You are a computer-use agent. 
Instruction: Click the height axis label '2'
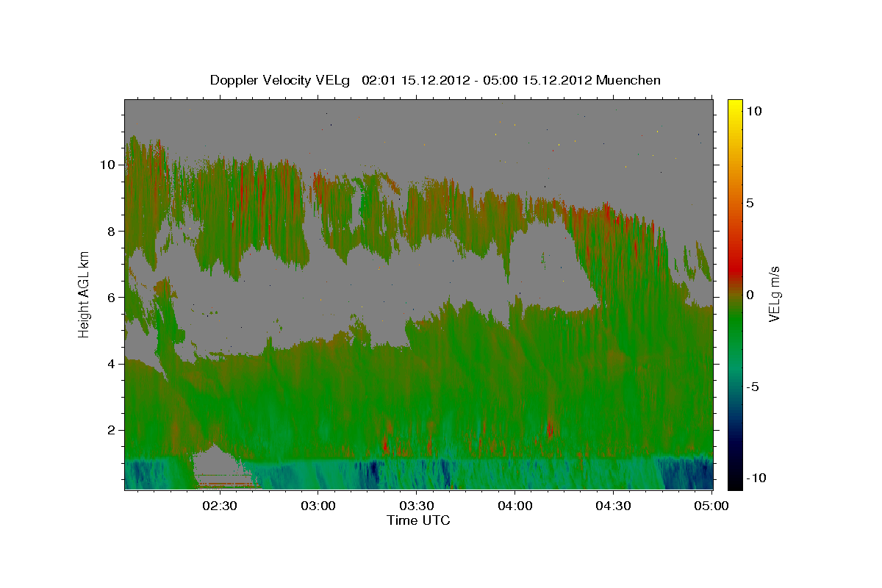(111, 430)
